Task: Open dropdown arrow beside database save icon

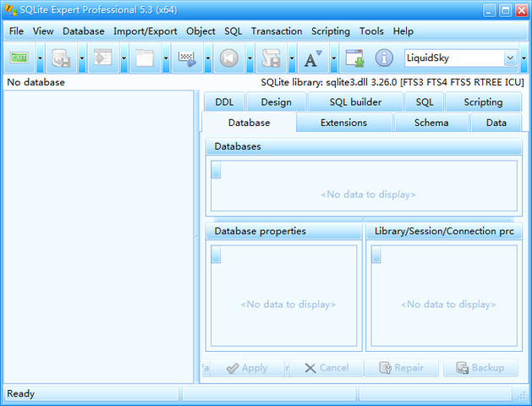Action: tap(82, 58)
